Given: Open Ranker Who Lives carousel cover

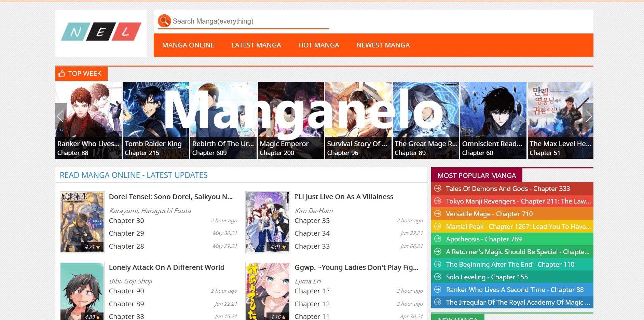Looking at the screenshot, I should [x=88, y=120].
